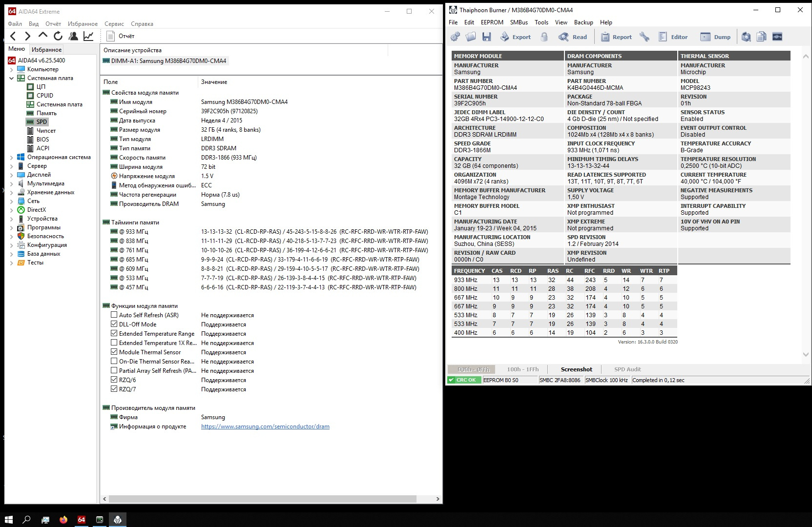Image resolution: width=812 pixels, height=527 pixels.
Task: Expand the Компьютер tree node
Action: 12,69
